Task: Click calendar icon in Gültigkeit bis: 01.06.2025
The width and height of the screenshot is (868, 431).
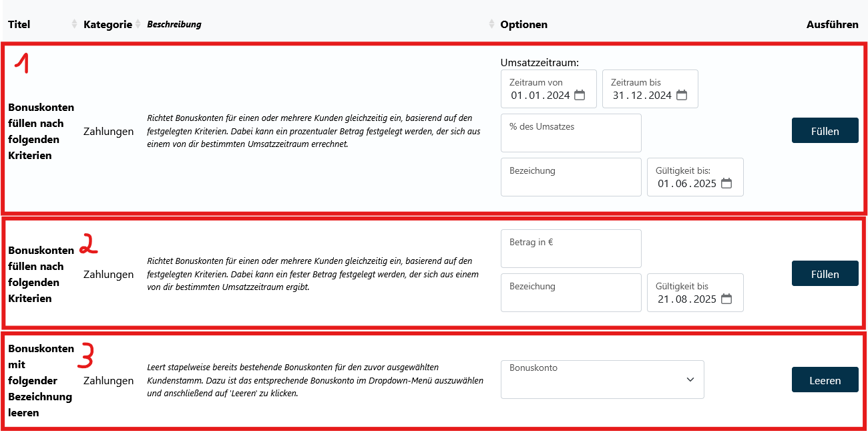Action: 726,184
